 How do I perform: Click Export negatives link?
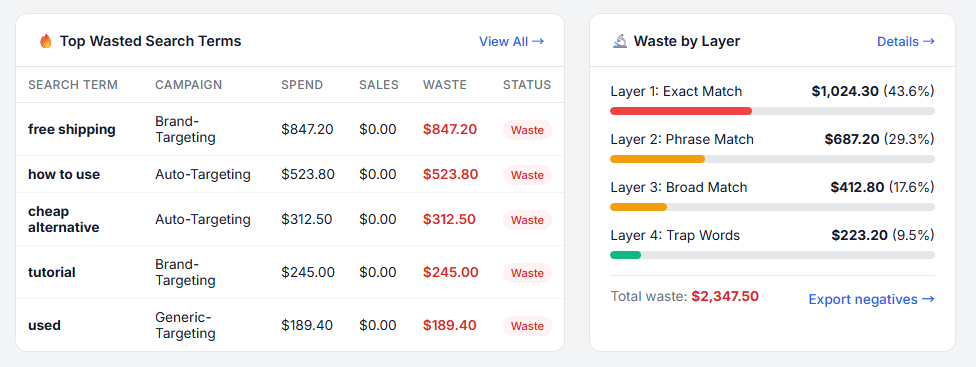tap(871, 299)
